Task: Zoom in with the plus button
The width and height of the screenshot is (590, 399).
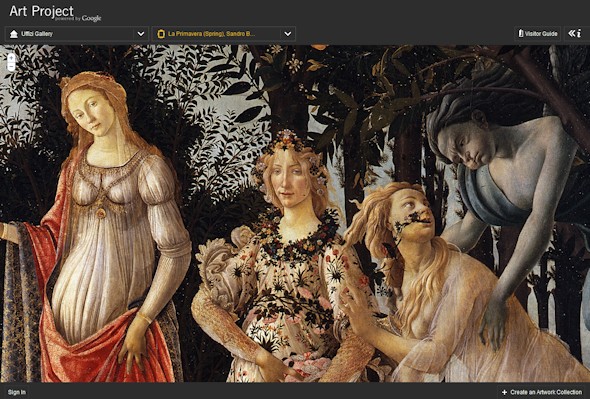Action: click(11, 58)
